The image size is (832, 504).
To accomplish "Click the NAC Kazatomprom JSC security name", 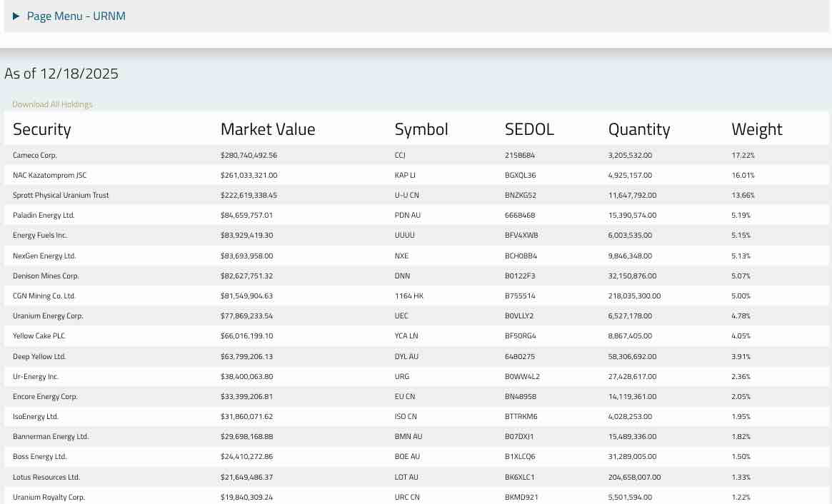I will click(x=49, y=175).
